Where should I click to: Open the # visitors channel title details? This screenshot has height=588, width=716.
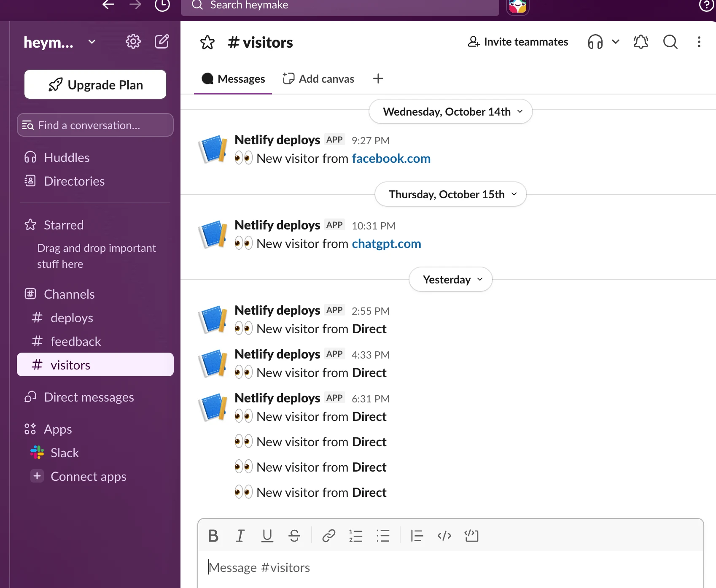click(260, 42)
